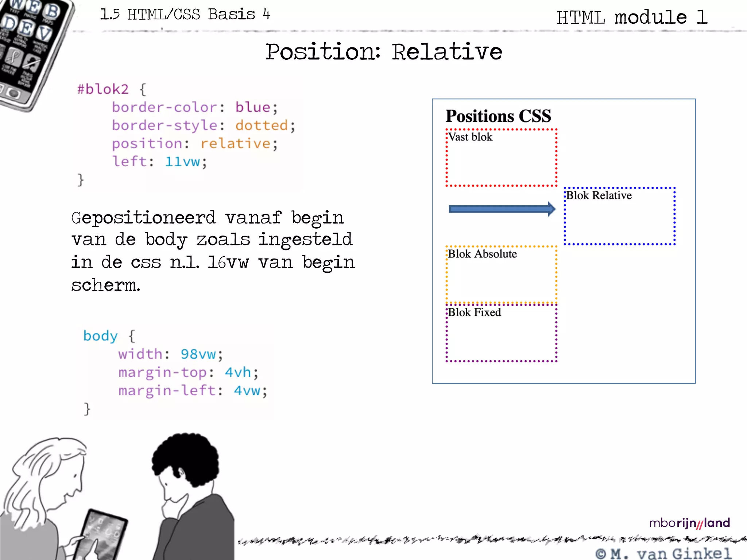
Task: Click the purple dotted 'Blok Fixed' box
Action: (x=501, y=333)
